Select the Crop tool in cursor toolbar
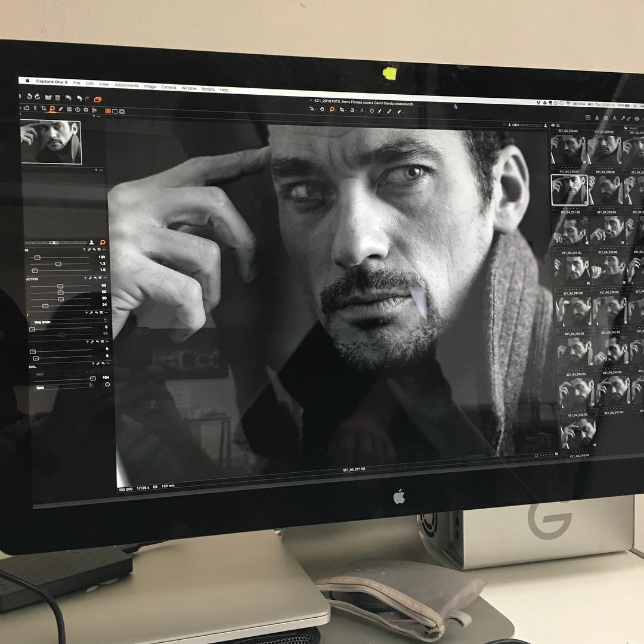The height and width of the screenshot is (644, 644). pos(342,110)
